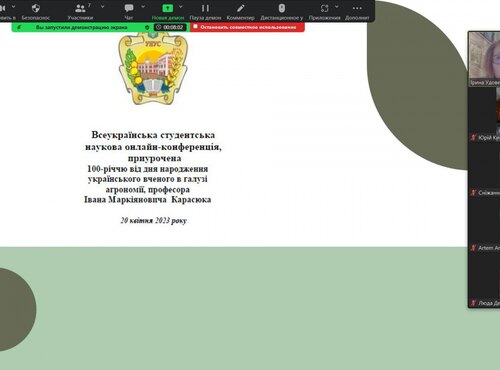Screen dimensions: 500x370
Task: Select the Artem participant tile
Action: point(484,225)
